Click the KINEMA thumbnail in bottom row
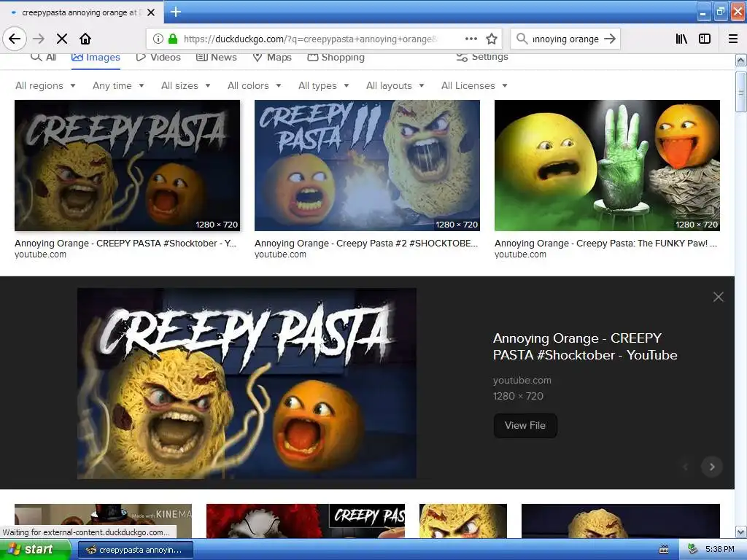This screenshot has width=747, height=560. point(103,521)
